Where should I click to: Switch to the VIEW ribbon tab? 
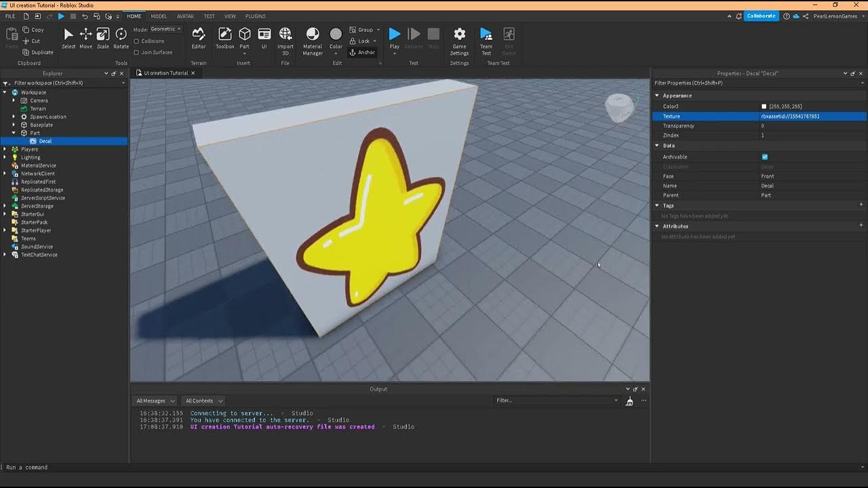[231, 16]
